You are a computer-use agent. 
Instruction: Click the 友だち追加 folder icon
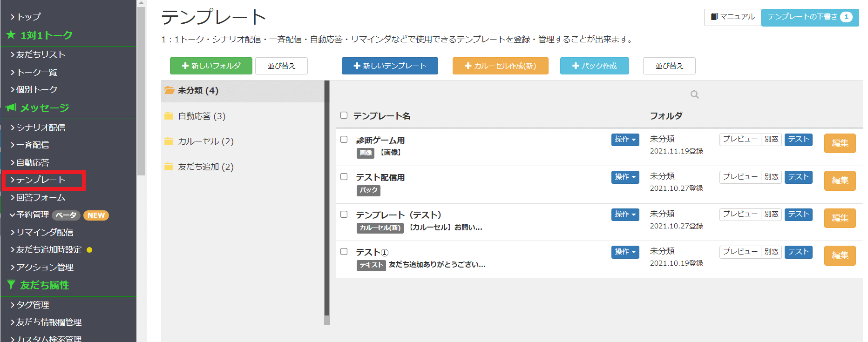[x=169, y=167]
